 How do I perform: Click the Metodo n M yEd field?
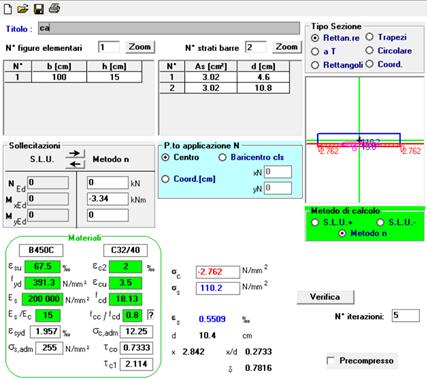pos(107,215)
